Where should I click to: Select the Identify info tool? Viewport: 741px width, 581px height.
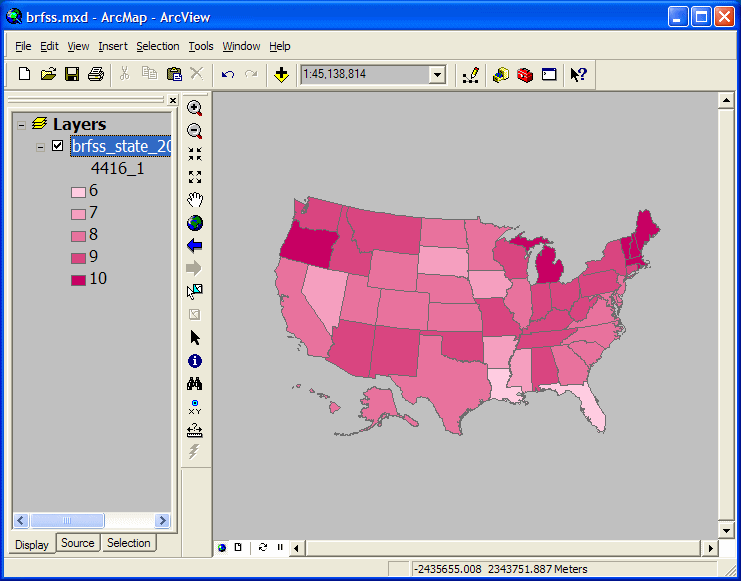[x=195, y=361]
